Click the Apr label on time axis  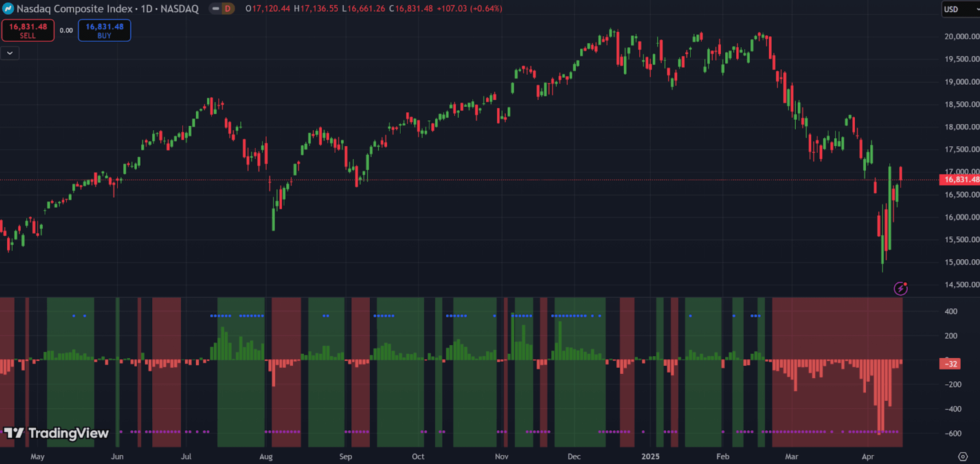(867, 456)
